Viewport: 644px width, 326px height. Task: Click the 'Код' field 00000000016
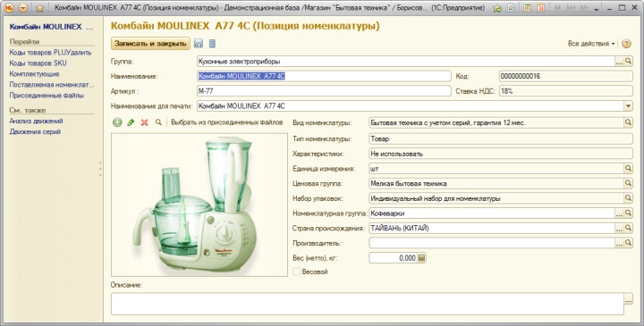tap(566, 76)
